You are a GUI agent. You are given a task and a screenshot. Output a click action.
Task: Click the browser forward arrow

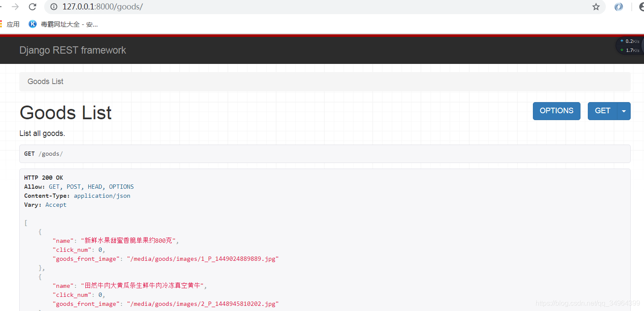(x=15, y=6)
